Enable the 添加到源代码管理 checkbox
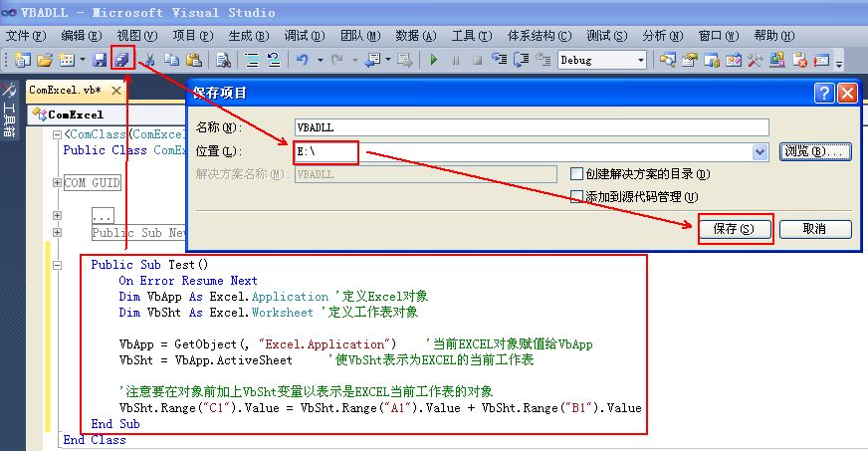 pyautogui.click(x=576, y=196)
